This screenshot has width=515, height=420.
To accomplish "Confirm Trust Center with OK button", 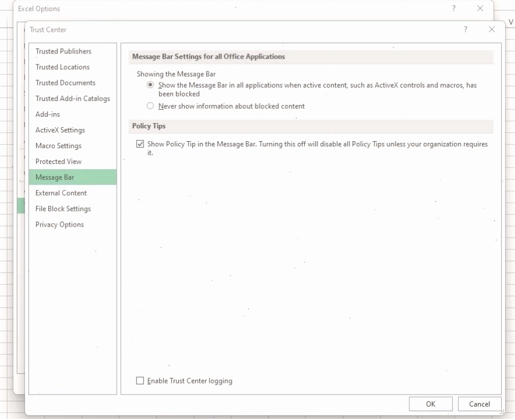I will (x=431, y=404).
